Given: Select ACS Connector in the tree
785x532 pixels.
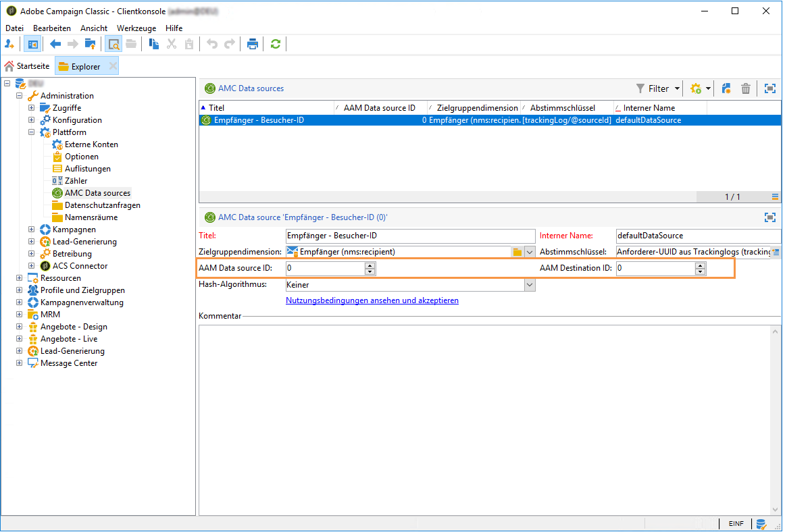Looking at the screenshot, I should pos(80,266).
